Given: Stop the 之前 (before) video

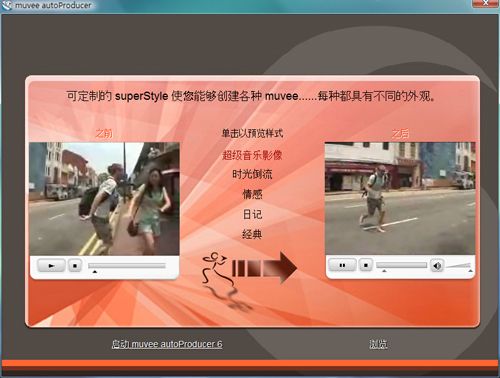Looking at the screenshot, I should click(x=75, y=266).
